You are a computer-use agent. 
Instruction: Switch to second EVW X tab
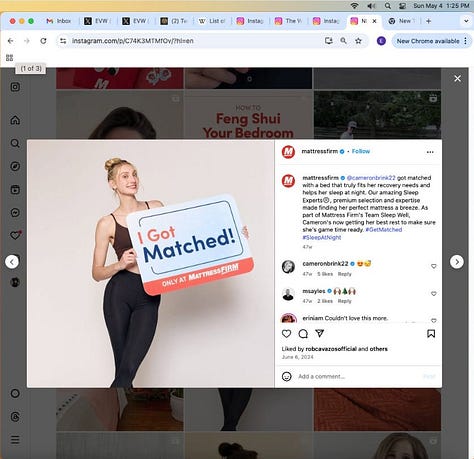(136, 21)
